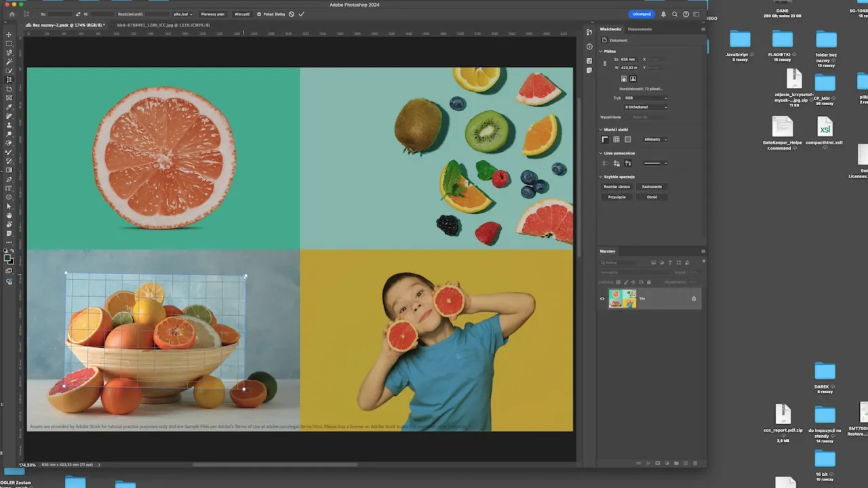This screenshot has width=868, height=488.
Task: Click the Przycięcie button
Action: pyautogui.click(x=617, y=197)
